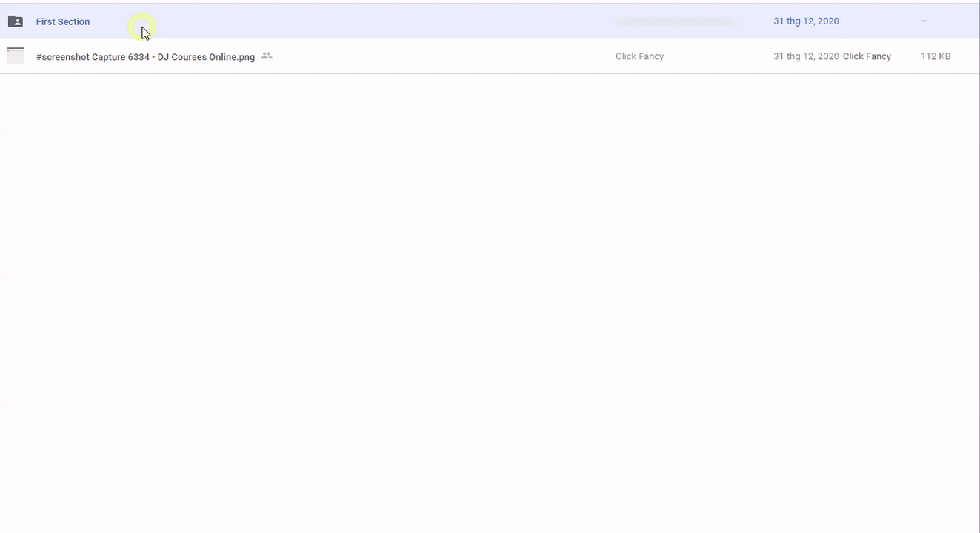Click the First Section date 31 thg 12, 2020

tap(806, 21)
